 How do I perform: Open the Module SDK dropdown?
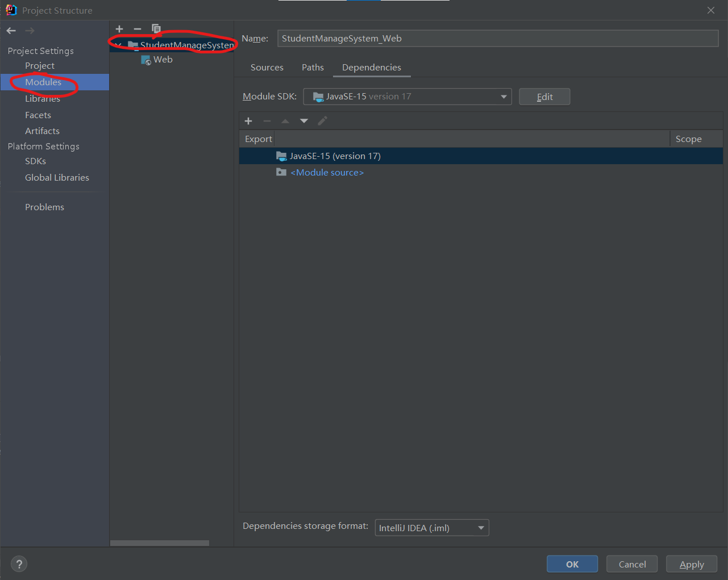click(x=407, y=97)
